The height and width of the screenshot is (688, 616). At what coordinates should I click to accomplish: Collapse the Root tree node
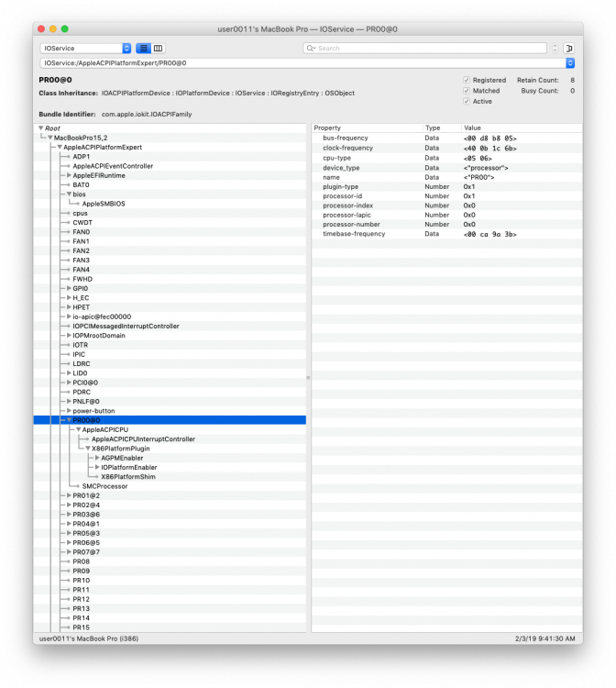pos(40,128)
